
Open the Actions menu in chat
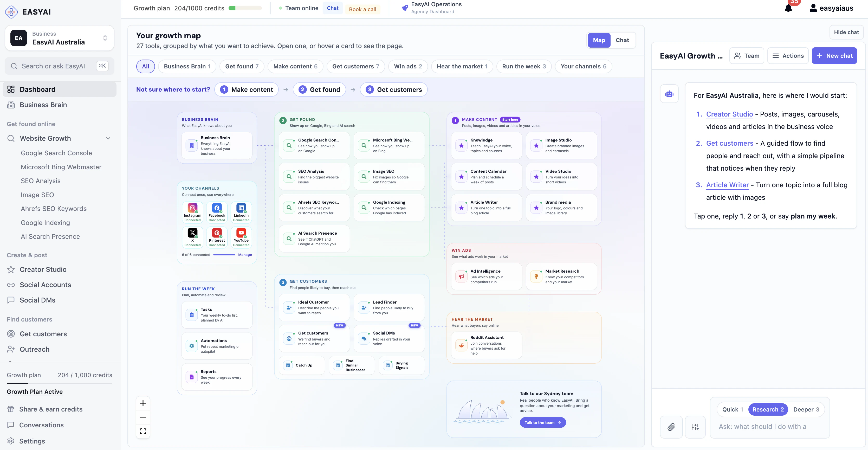click(x=788, y=56)
